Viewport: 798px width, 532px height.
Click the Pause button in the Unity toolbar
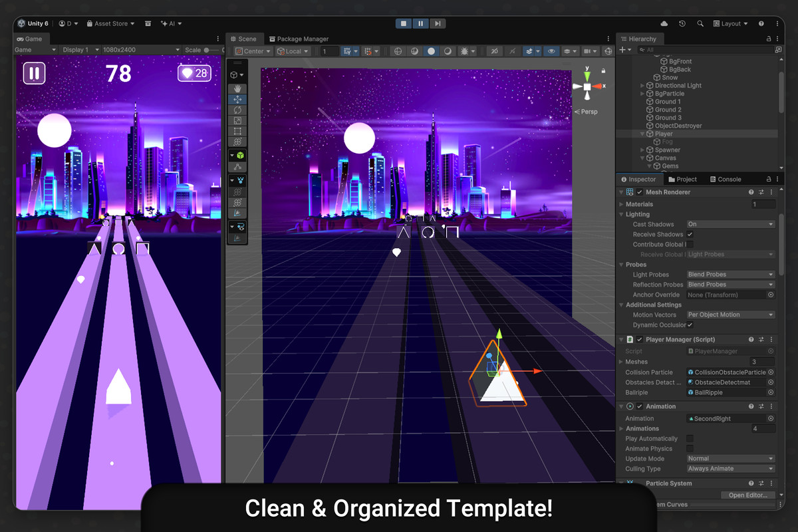(420, 23)
